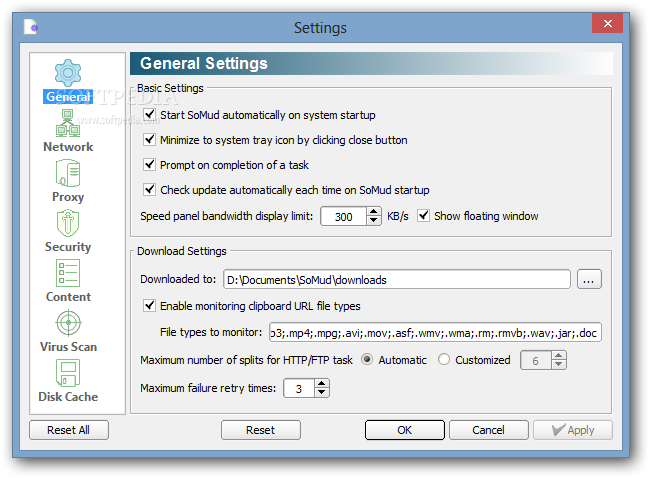Click the Downloaded to path field
The width and height of the screenshot is (650, 478).
click(x=397, y=279)
